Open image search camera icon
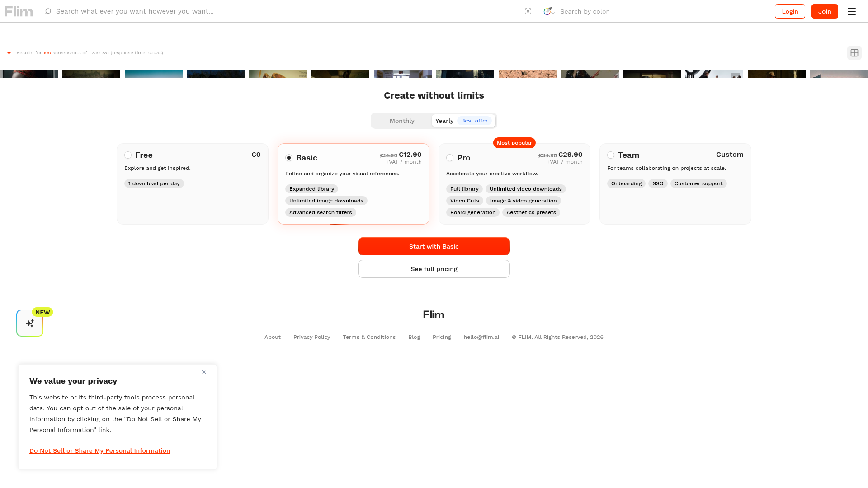 (528, 11)
